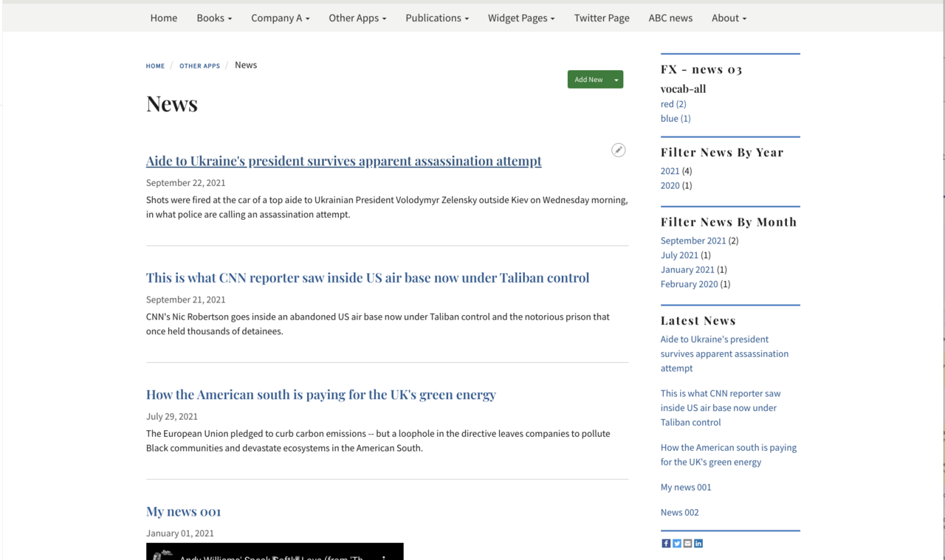945x560 pixels.
Task: Filter news by July 2021
Action: pyautogui.click(x=679, y=255)
